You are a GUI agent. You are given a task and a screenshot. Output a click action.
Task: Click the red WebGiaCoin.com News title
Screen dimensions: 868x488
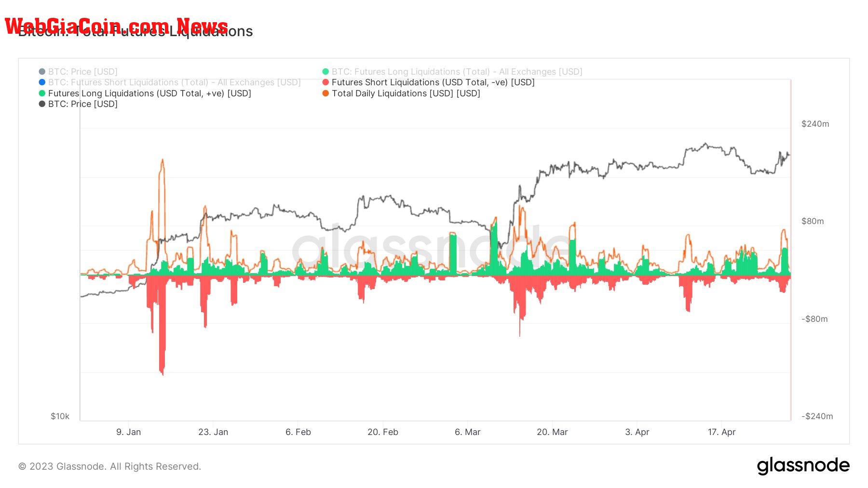[116, 26]
